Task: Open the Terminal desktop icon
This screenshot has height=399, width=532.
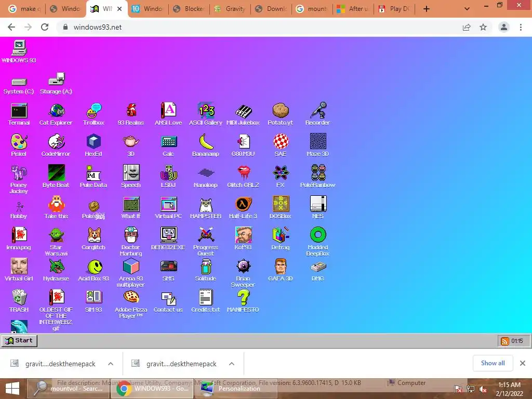Action: pyautogui.click(x=19, y=114)
